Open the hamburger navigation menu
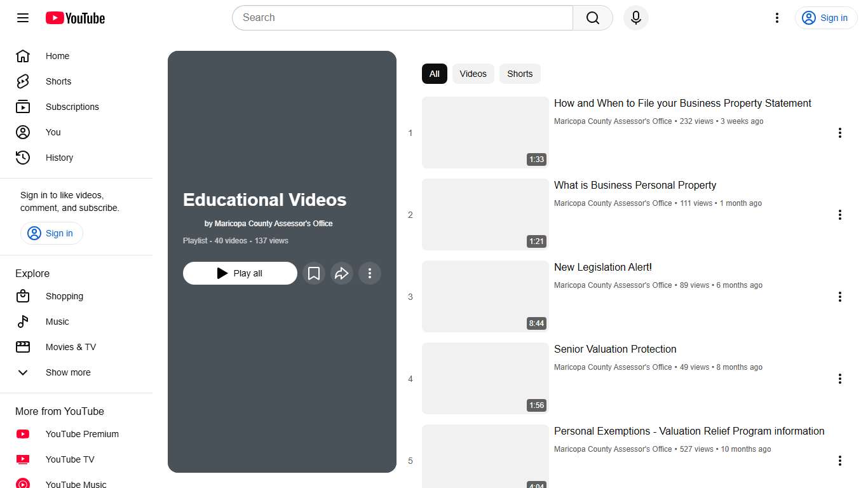 click(22, 18)
